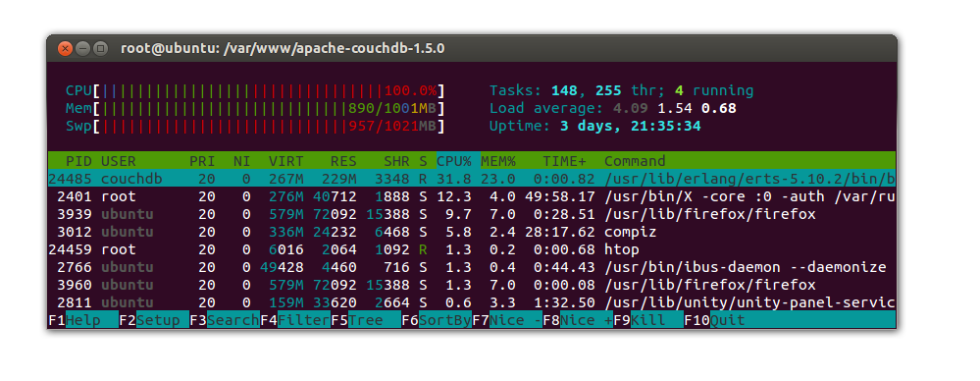The width and height of the screenshot is (980, 381).
Task: Switch to F5 Tree view
Action: point(366,320)
